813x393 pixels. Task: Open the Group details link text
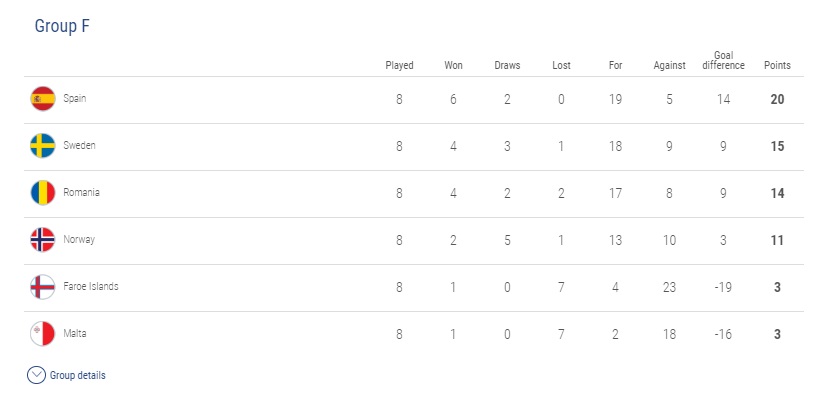[78, 375]
